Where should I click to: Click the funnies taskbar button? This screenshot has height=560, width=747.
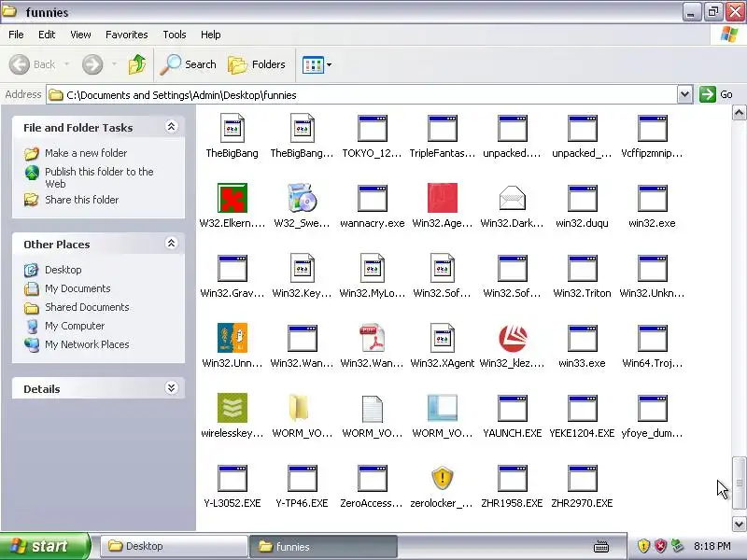pos(323,546)
